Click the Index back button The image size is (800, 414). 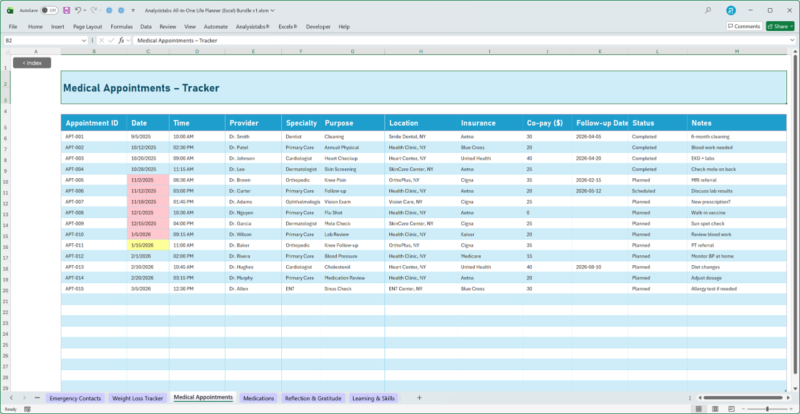pos(32,62)
